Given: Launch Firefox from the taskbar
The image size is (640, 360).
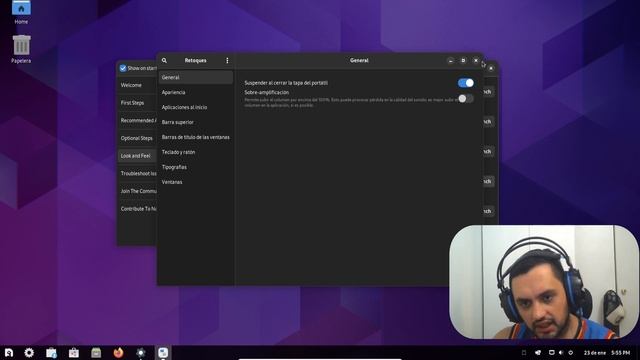Looking at the screenshot, I should point(118,353).
